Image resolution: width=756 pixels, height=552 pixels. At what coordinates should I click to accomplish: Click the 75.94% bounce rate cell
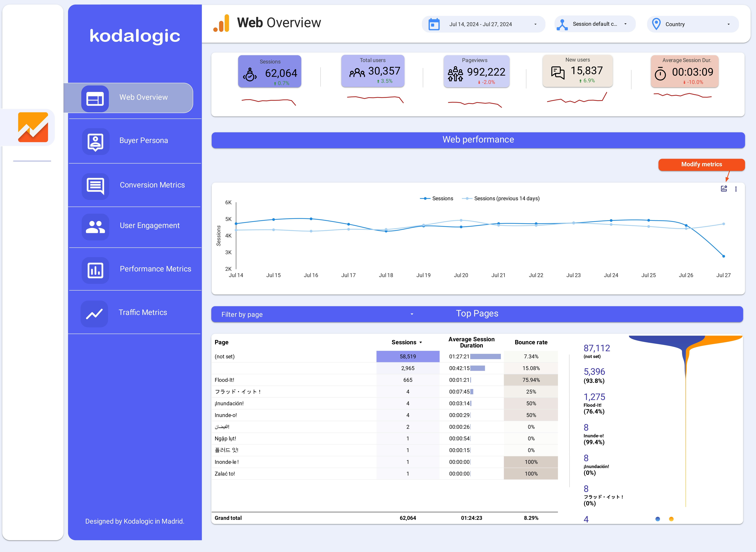(x=531, y=380)
